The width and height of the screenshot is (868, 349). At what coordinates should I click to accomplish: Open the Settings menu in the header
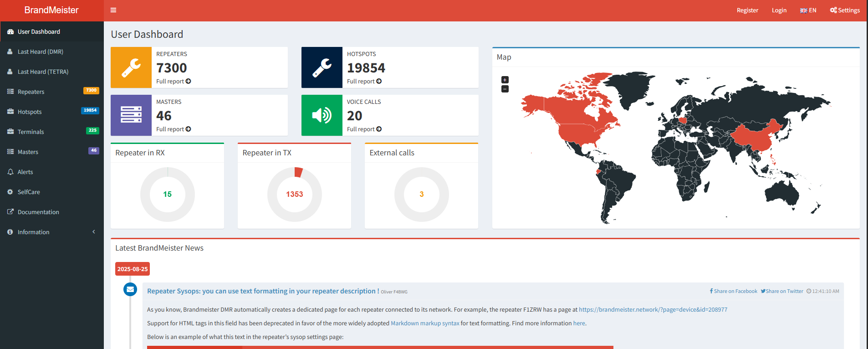845,10
